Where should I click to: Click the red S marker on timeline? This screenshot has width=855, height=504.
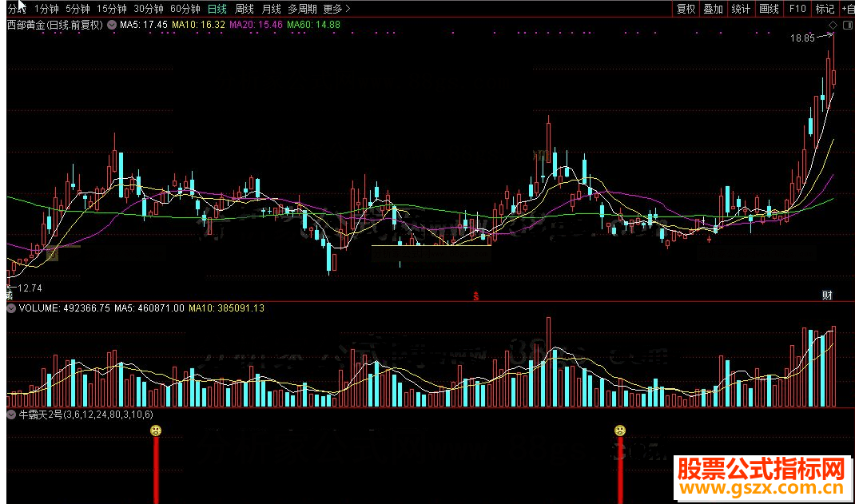(476, 296)
